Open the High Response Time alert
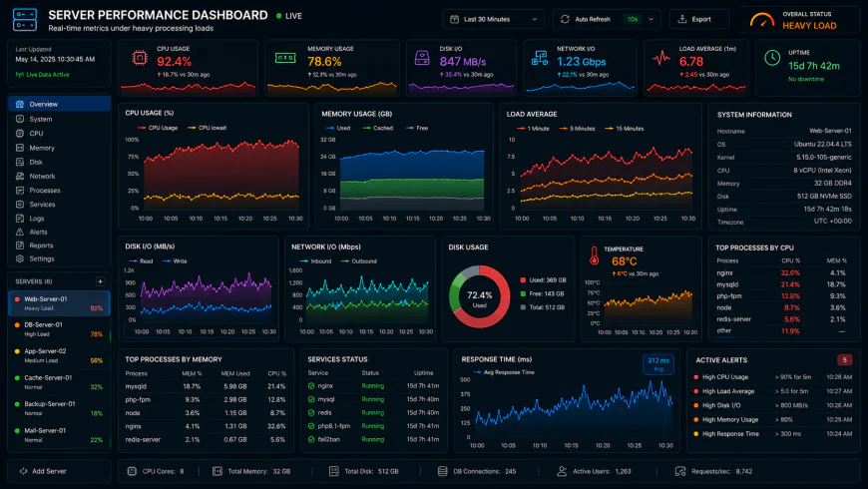 coord(773,434)
